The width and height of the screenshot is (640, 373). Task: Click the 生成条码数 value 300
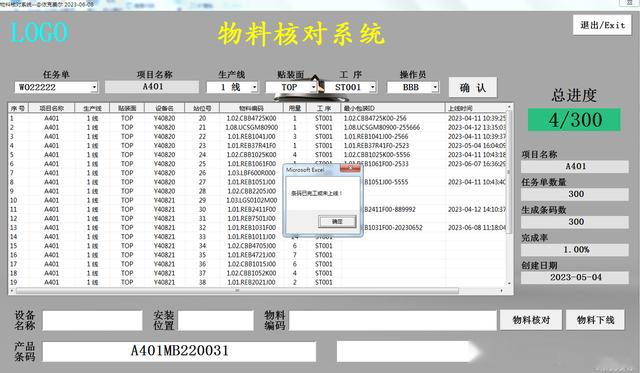click(x=575, y=222)
